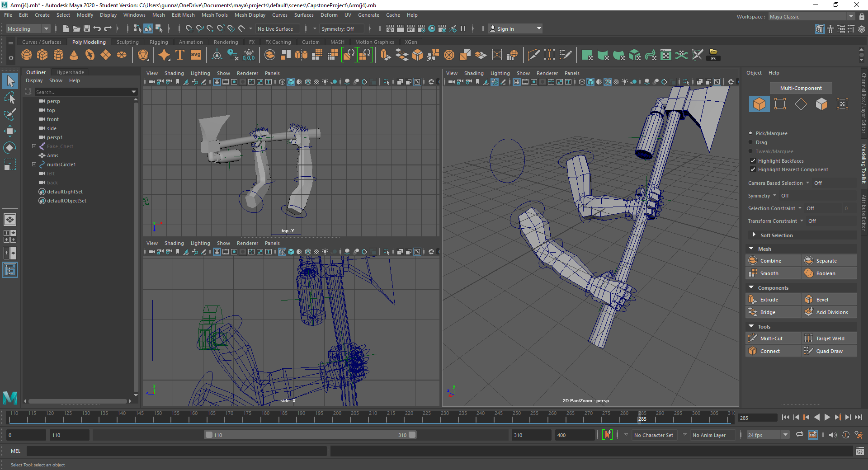
Task: Expand the Soft Selection section
Action: point(754,235)
